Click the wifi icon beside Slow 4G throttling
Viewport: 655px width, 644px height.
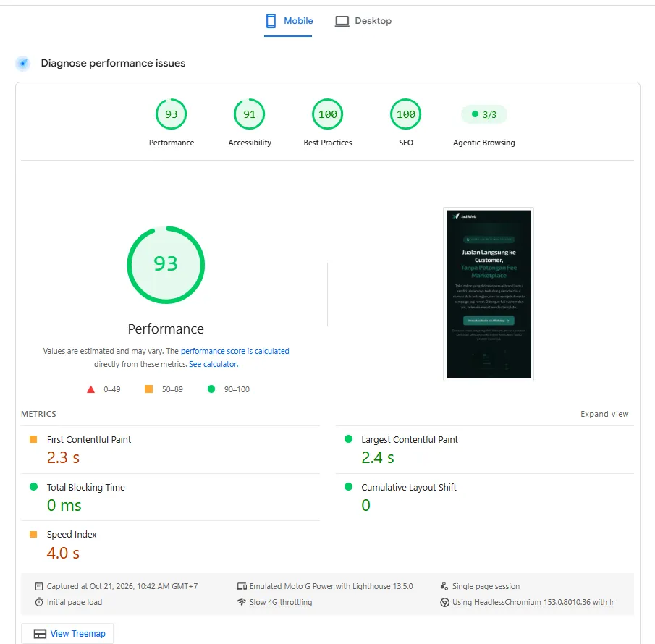pyautogui.click(x=242, y=602)
